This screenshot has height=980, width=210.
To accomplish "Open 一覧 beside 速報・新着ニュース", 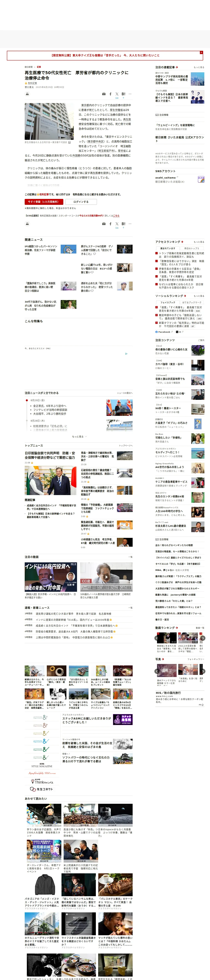I will [x=130, y=608].
